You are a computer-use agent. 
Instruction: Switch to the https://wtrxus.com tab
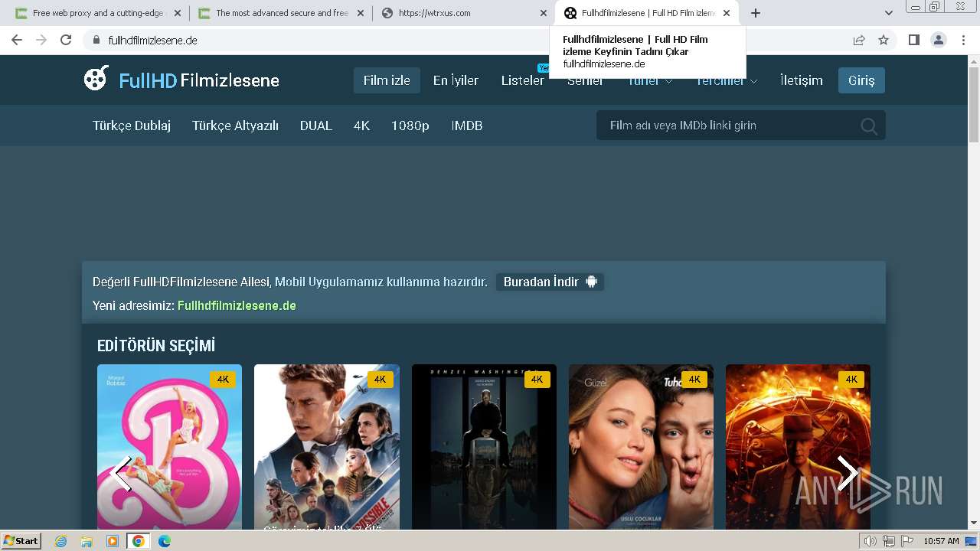tap(463, 13)
